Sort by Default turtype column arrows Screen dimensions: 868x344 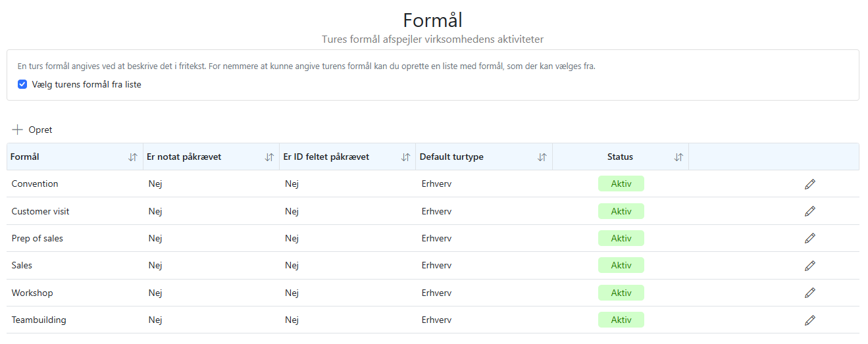click(542, 157)
